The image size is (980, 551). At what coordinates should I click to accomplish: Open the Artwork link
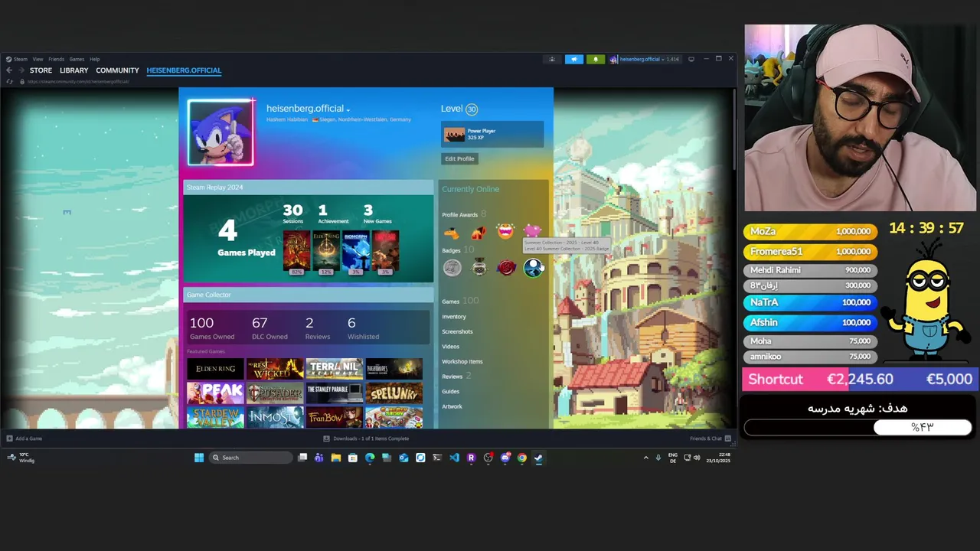click(452, 406)
